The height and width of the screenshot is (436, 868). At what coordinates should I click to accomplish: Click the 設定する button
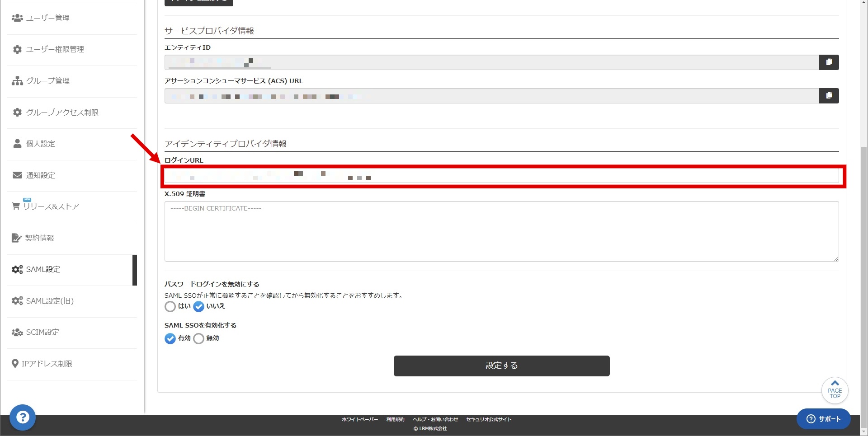[x=501, y=366]
